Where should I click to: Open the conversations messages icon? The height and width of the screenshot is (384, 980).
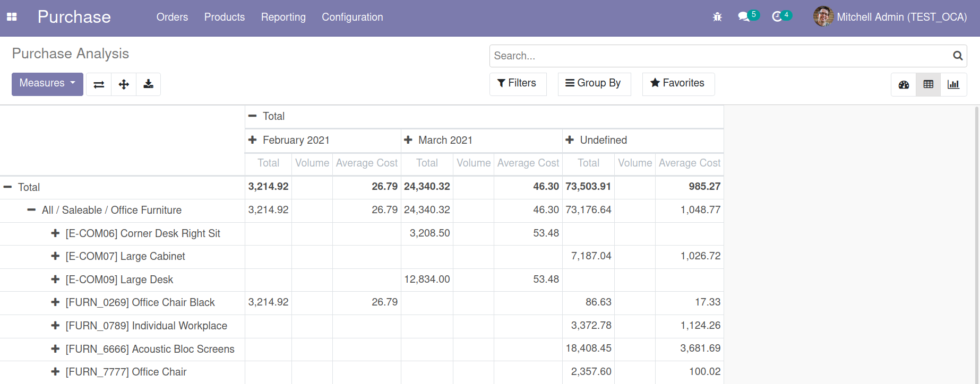point(744,17)
